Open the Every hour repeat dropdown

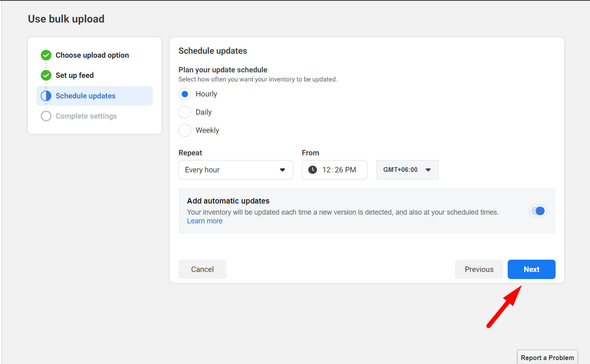tap(235, 170)
